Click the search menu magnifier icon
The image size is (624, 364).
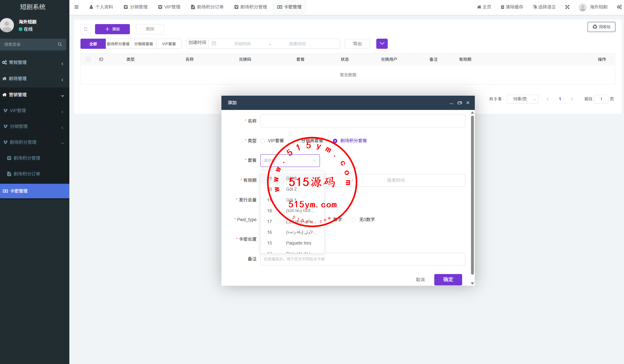click(60, 44)
